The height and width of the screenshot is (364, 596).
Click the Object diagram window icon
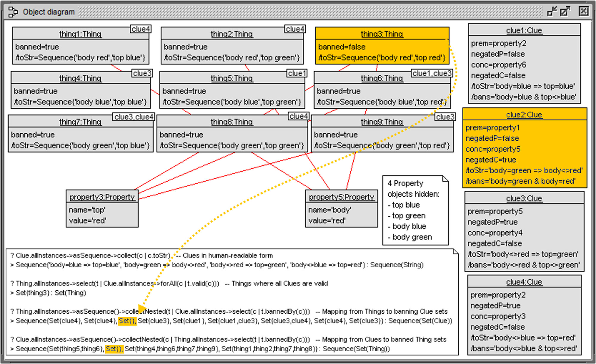tap(13, 12)
